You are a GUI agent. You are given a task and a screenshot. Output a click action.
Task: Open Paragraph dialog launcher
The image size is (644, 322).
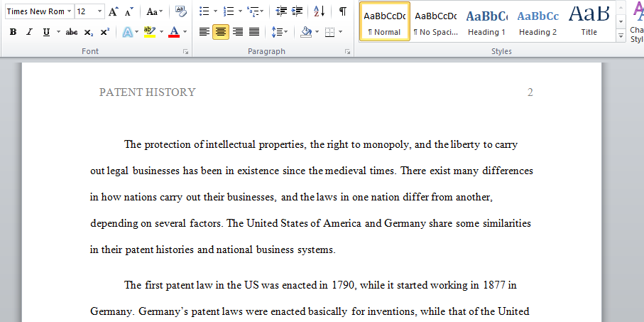click(347, 52)
